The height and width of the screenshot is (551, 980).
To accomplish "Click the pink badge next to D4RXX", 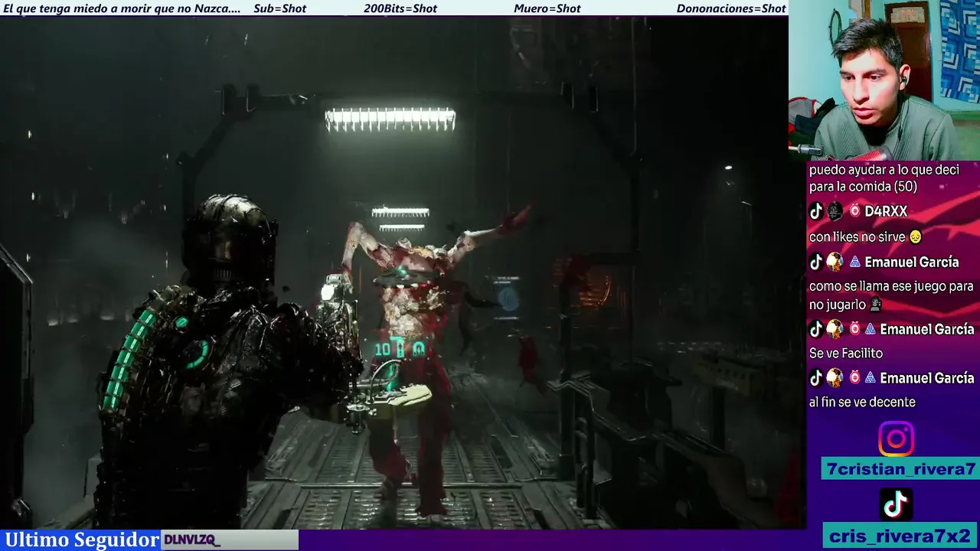I will pyautogui.click(x=855, y=211).
